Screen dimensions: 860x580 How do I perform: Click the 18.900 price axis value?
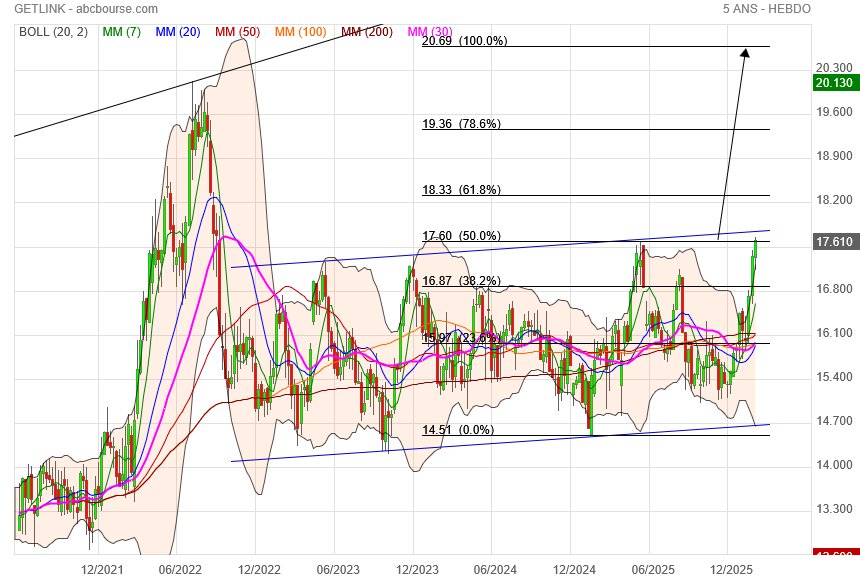click(x=834, y=156)
